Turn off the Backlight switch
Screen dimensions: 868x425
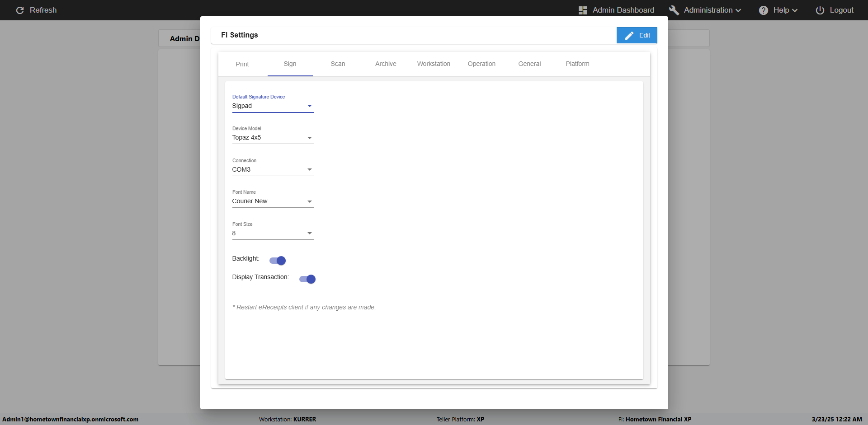click(278, 261)
